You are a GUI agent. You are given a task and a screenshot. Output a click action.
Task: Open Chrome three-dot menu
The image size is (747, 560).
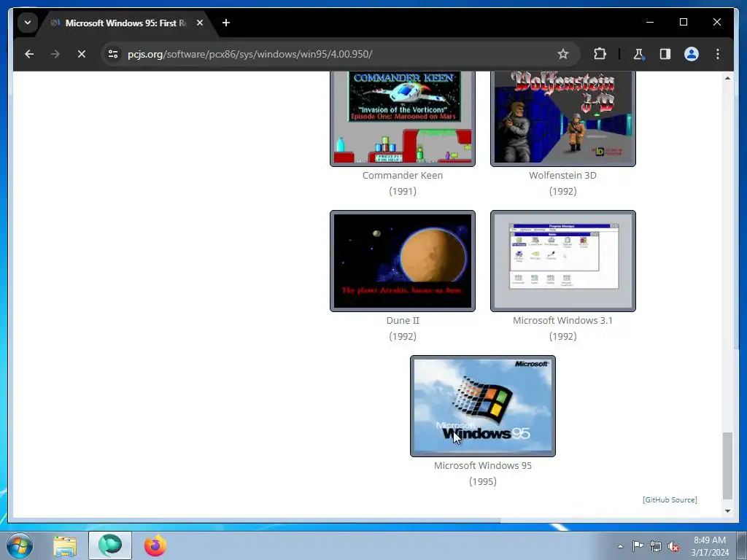[x=718, y=54]
